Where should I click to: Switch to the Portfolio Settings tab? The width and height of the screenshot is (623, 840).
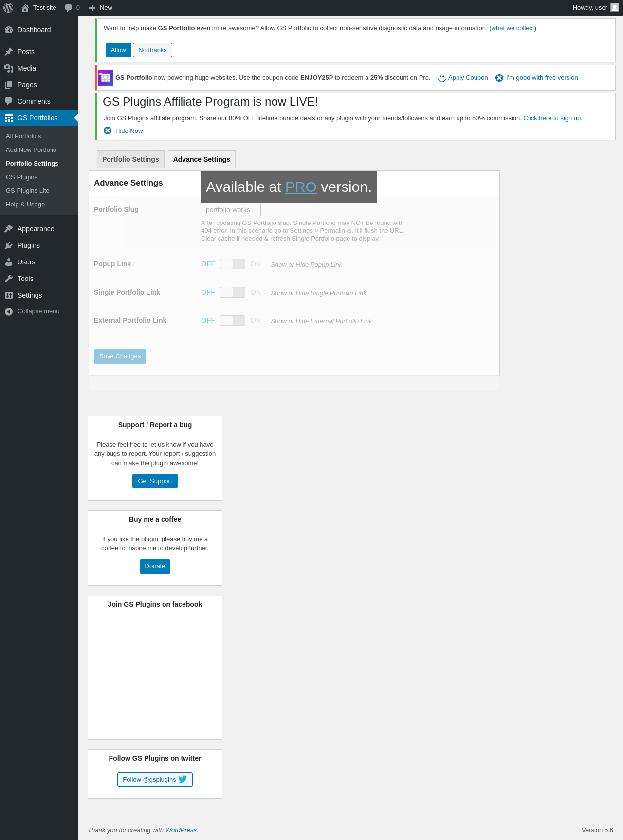point(130,159)
